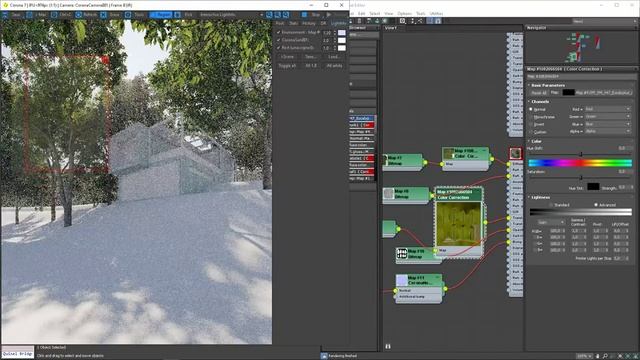Open the View menu in Material Editor
Image resolution: width=640 pixels, height=360 pixels.
389,13
